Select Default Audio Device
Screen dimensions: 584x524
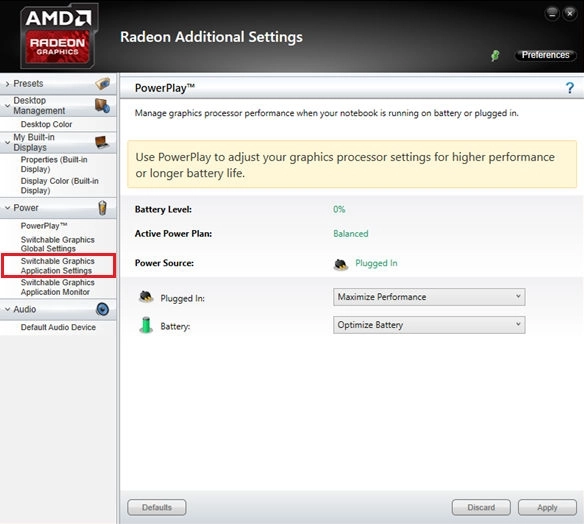point(58,327)
